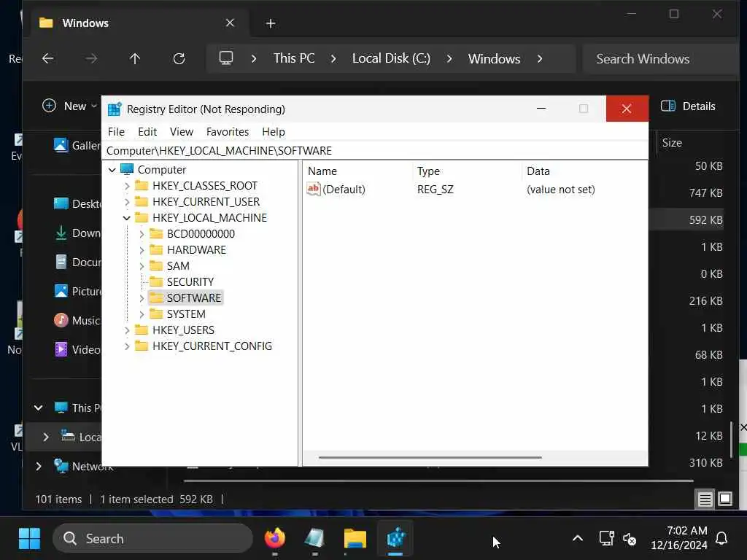Select the SECURITY folder icon
The height and width of the screenshot is (560, 747).
coord(156,282)
